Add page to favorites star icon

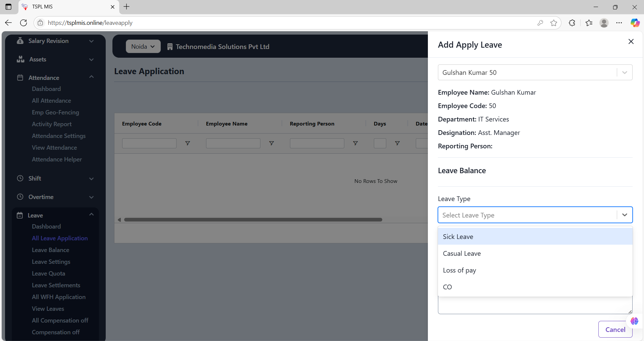[x=554, y=23]
